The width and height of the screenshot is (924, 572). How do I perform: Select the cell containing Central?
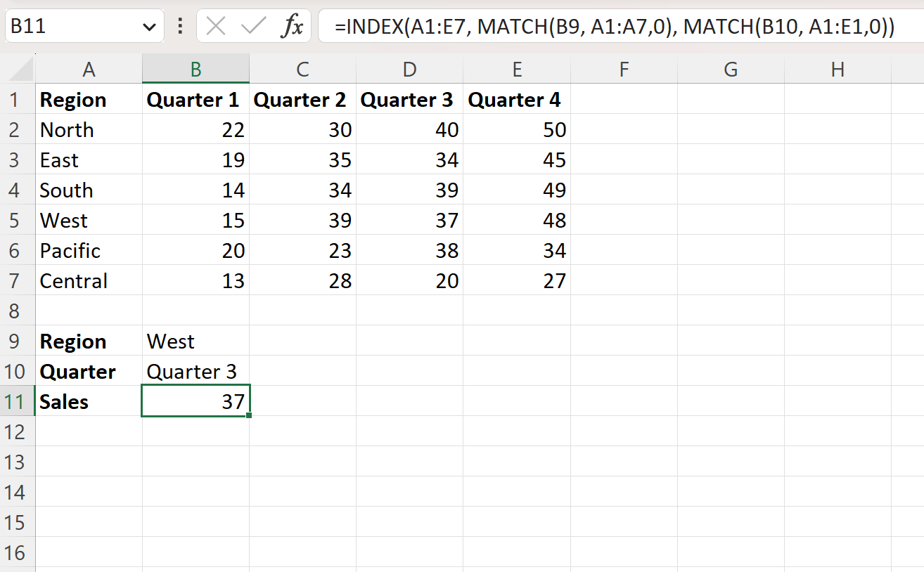click(89, 280)
